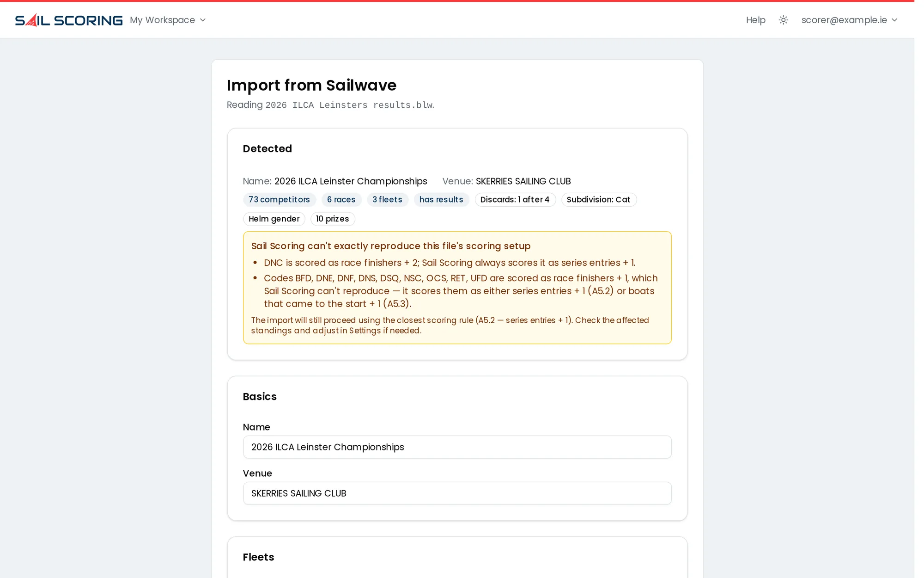
Task: Select the 73 competitors badge
Action: tap(279, 200)
